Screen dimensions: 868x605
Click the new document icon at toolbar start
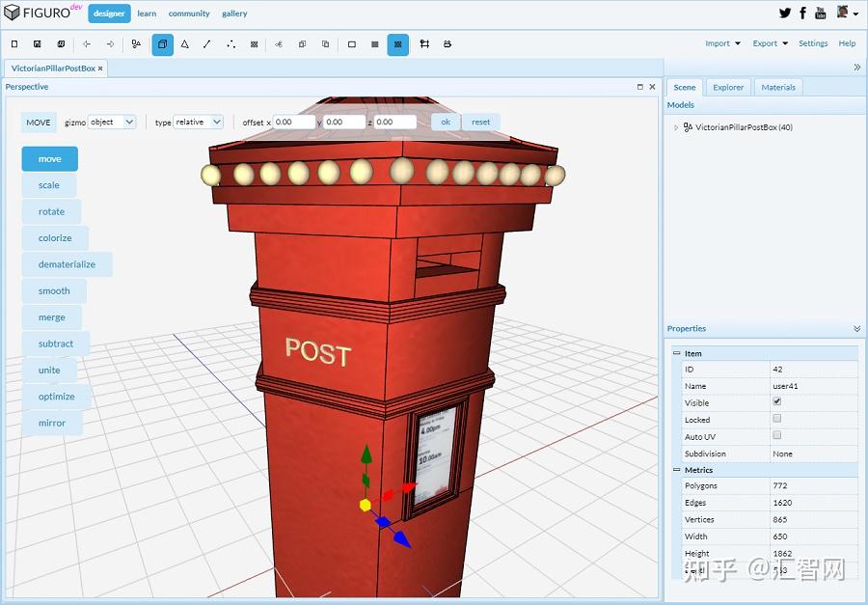point(13,44)
